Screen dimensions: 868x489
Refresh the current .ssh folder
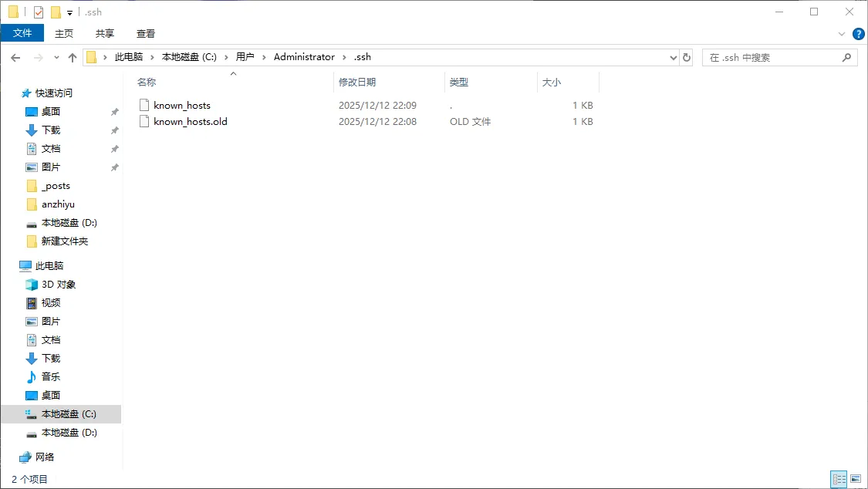[687, 58]
